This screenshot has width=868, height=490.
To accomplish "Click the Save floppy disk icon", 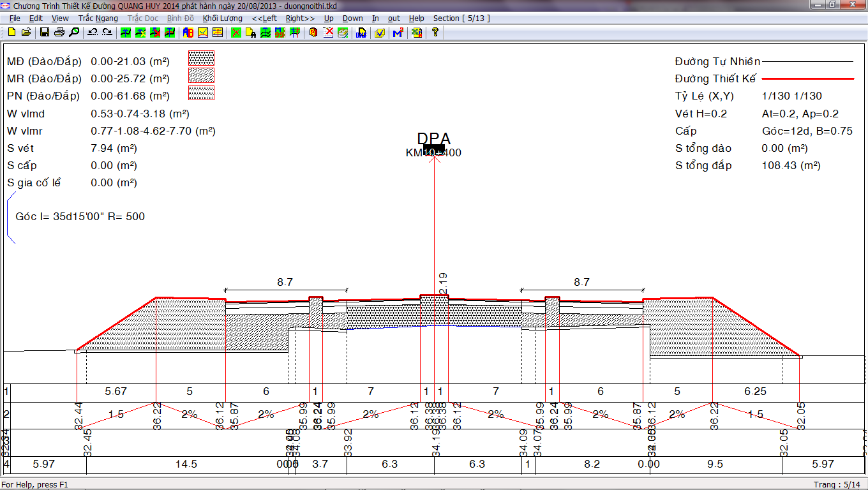I will pos(44,32).
